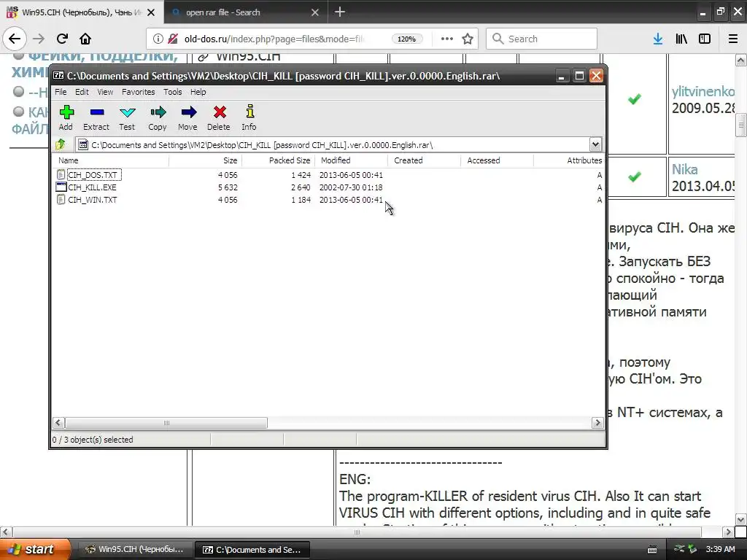747x560 pixels.
Task: Open the on-screen keyboard tray icon
Action: 652,550
